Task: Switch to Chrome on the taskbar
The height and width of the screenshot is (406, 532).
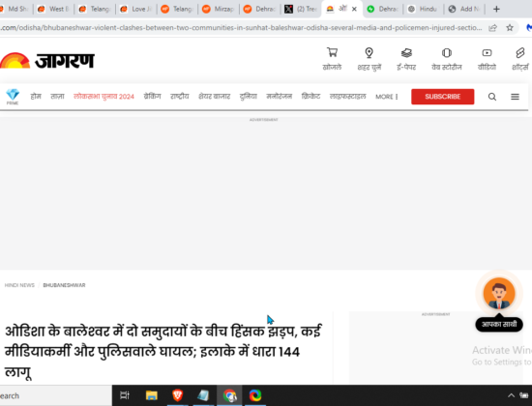Action: click(229, 395)
